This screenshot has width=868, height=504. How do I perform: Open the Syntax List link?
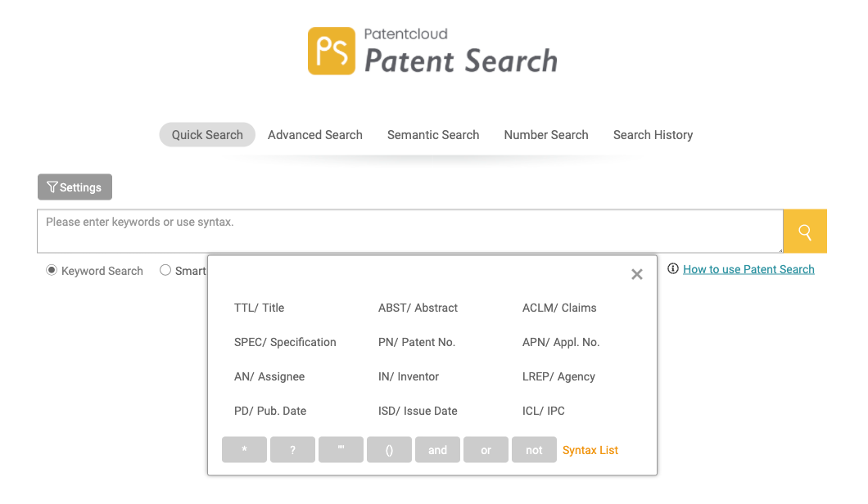pyautogui.click(x=590, y=450)
